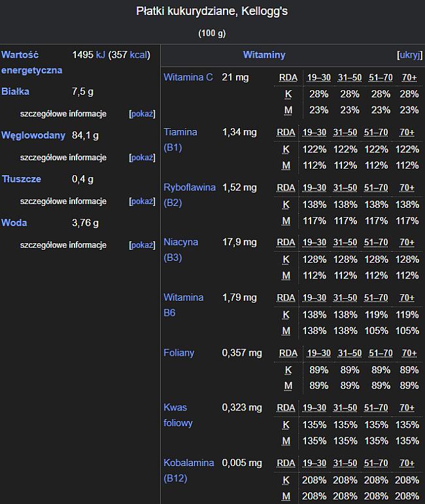425x504 pixels.
Task: Select the 0,005 mg Kobalamina value
Action: 242,463
